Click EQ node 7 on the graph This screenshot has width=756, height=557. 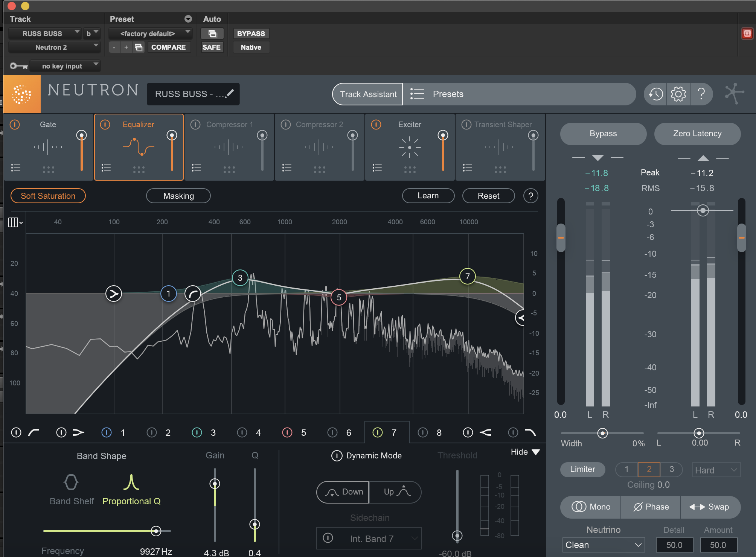467,277
